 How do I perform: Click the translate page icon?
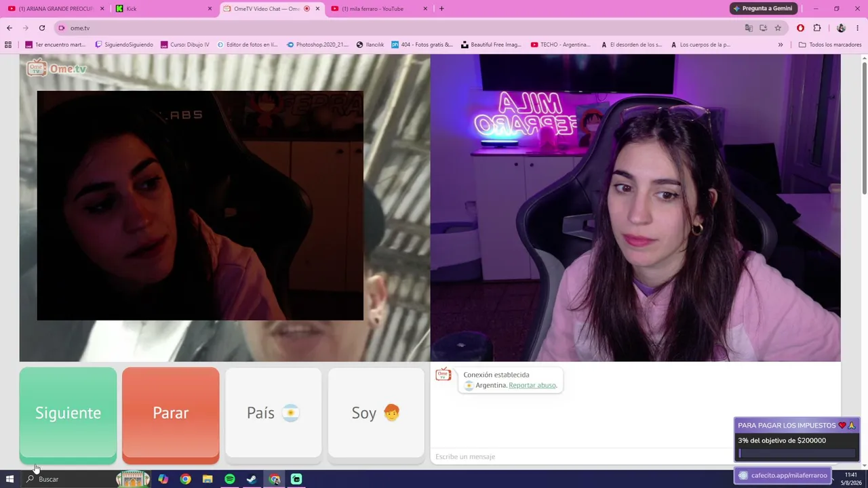coord(749,28)
